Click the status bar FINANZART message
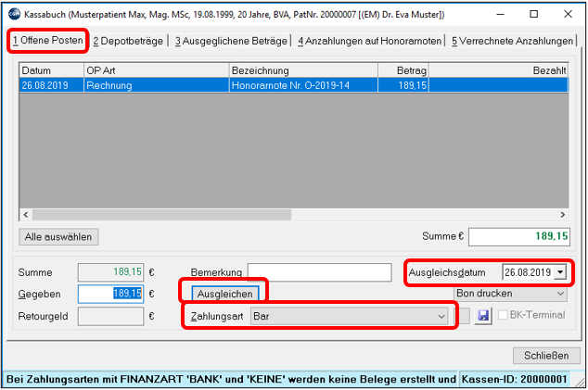The width and height of the screenshot is (588, 390). coord(231,379)
